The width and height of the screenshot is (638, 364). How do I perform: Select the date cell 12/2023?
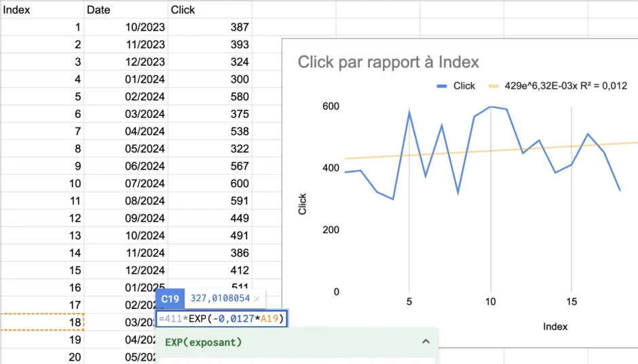[126, 62]
